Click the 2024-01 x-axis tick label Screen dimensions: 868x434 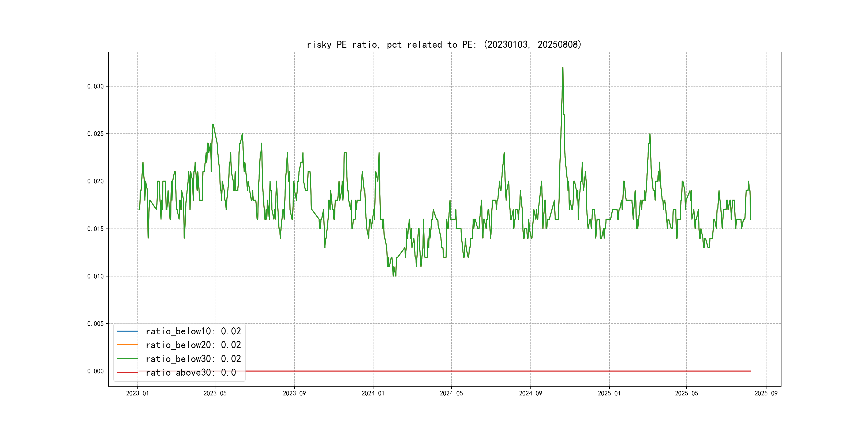(x=373, y=393)
